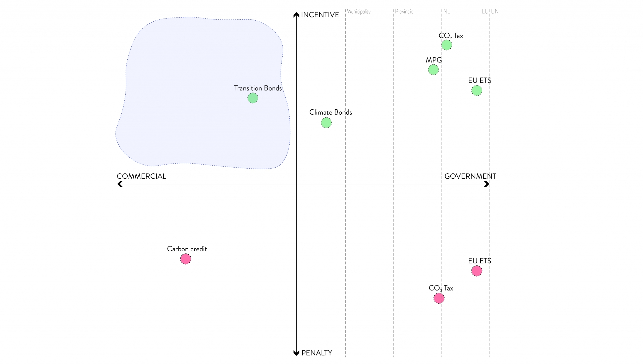Image resolution: width=643 pixels, height=364 pixels.
Task: Select the pink CO₂ Tax penalty circle
Action: tap(439, 299)
